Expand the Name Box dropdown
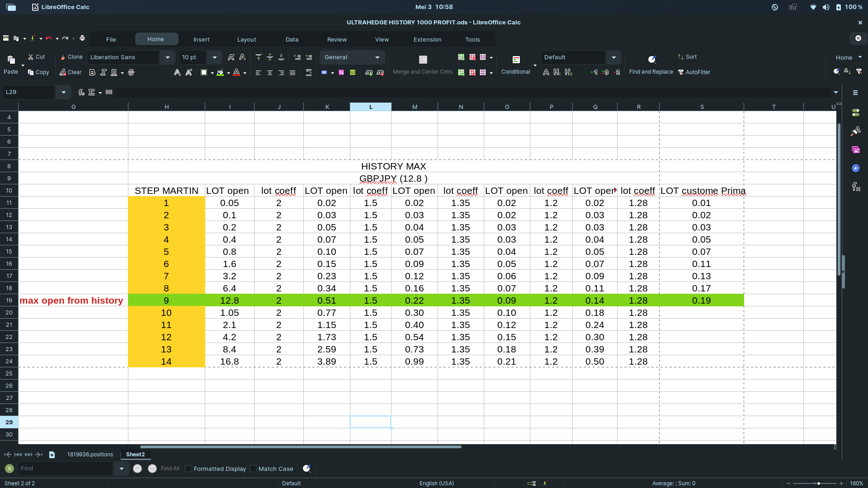This screenshot has width=868, height=488. 64,92
